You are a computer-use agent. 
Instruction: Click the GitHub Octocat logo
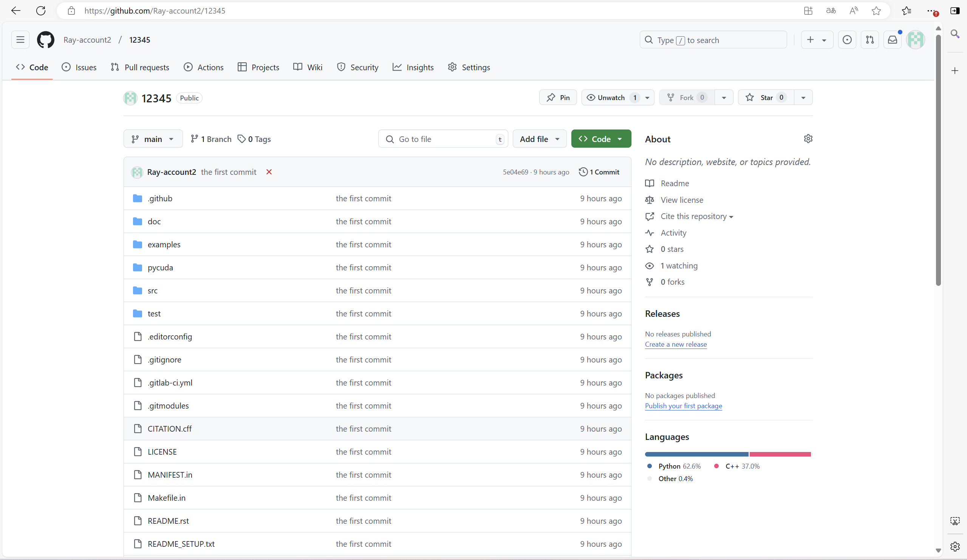[x=45, y=40]
